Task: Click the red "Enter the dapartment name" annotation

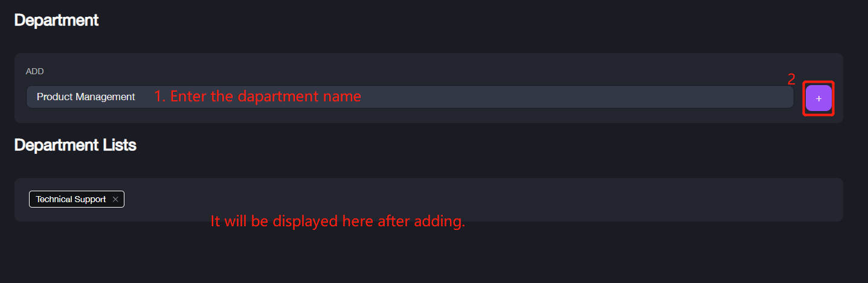Action: pos(257,96)
